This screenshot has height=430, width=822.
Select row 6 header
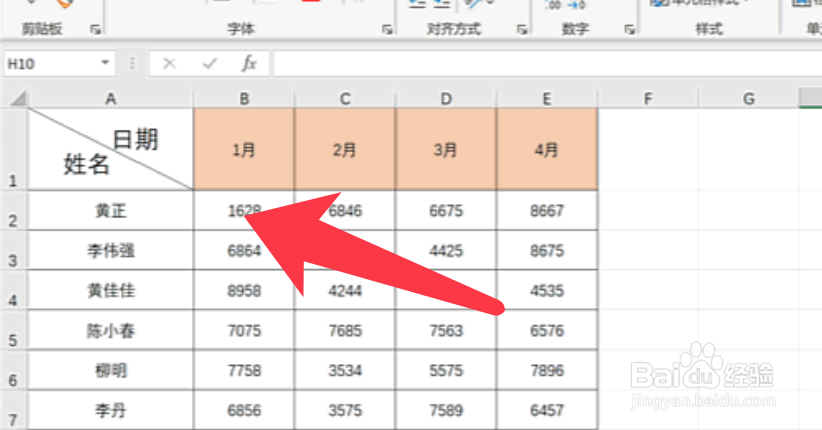click(x=14, y=370)
